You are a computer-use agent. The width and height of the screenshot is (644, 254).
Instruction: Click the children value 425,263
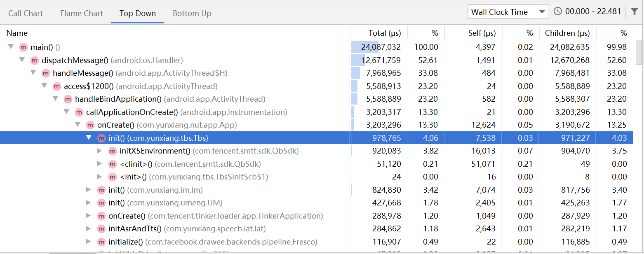(576, 203)
